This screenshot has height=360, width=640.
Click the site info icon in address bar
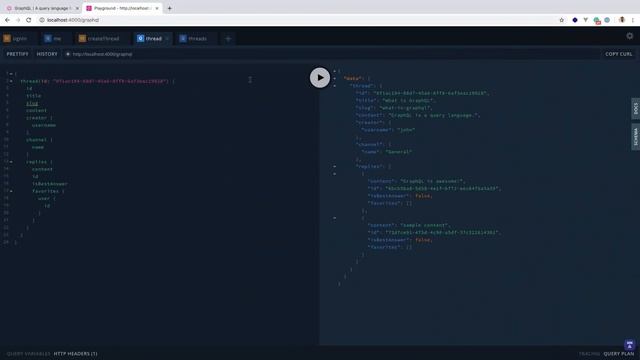click(x=42, y=20)
